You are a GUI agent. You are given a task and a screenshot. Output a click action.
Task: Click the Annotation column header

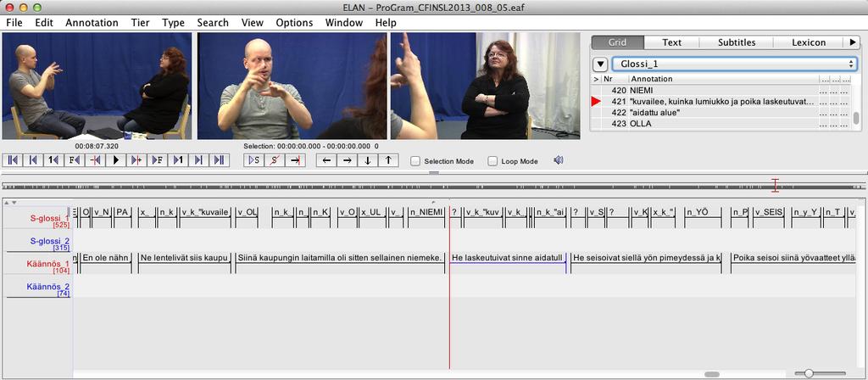point(724,79)
